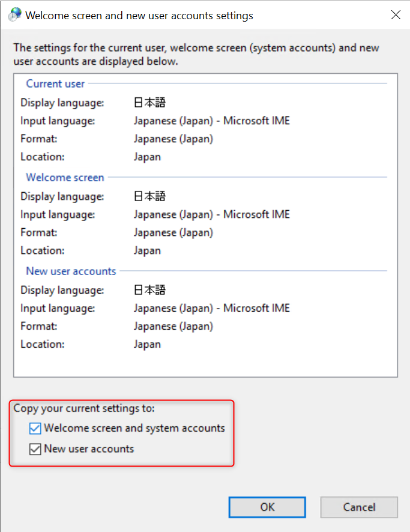The image size is (410, 532).
Task: Click Current user display language value 日本語
Action: pyautogui.click(x=149, y=103)
